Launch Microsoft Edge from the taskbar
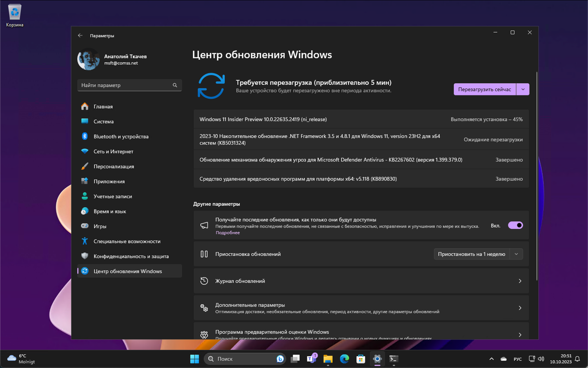The width and height of the screenshot is (588, 368). [x=345, y=359]
